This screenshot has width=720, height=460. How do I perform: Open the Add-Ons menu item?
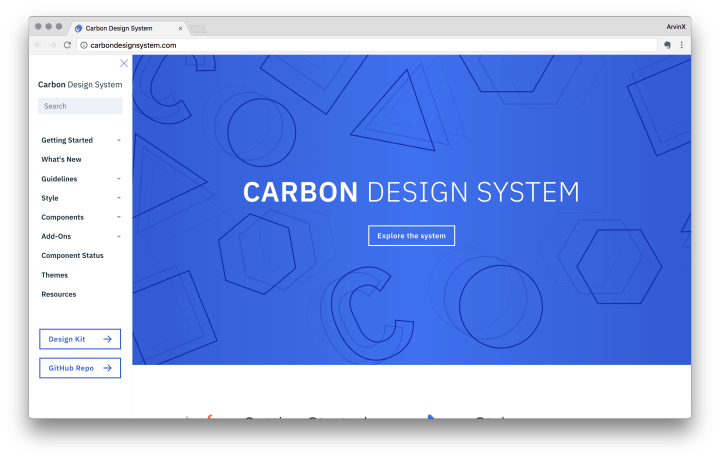56,236
